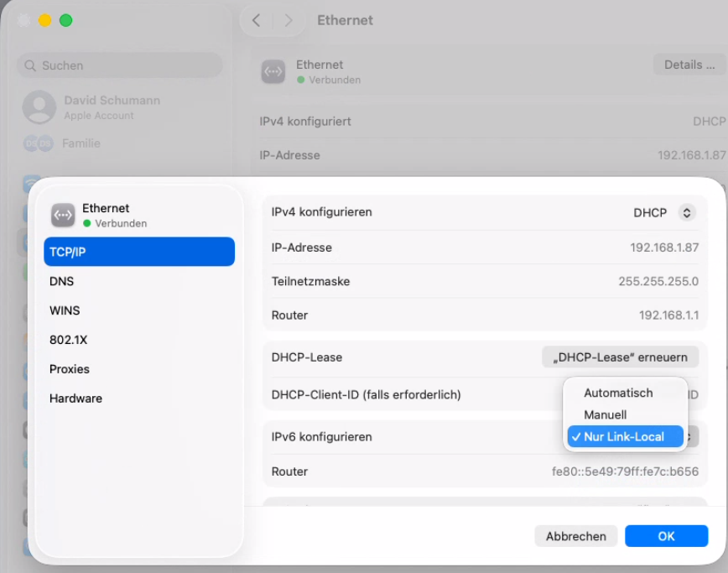Screen dimensions: 728x573
Task: Click the DHCP-Client-ID (falls erforderlich) label
Action: tap(366, 394)
